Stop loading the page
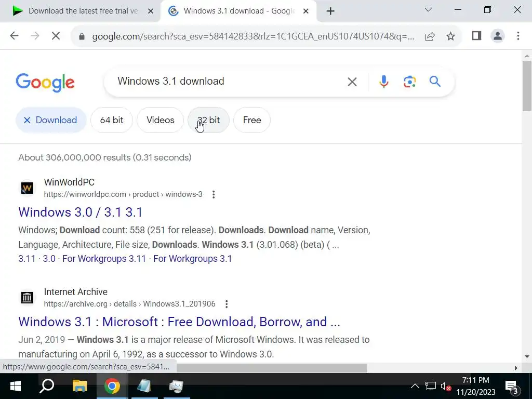 56,36
